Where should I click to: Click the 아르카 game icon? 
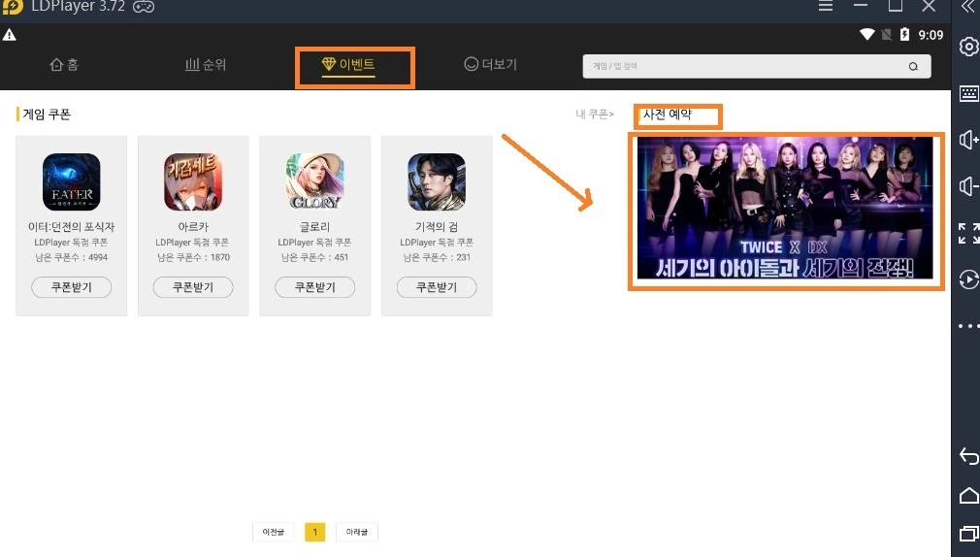click(193, 181)
